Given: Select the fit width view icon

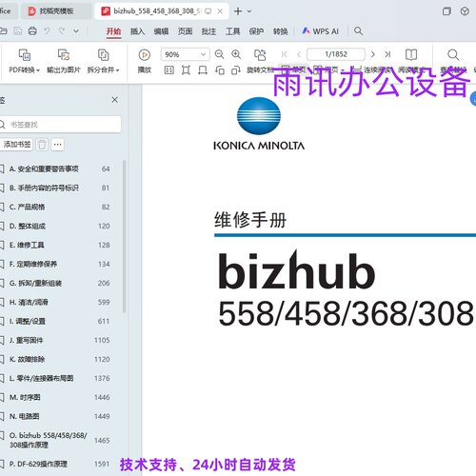Looking at the screenshot, I should coord(203,70).
